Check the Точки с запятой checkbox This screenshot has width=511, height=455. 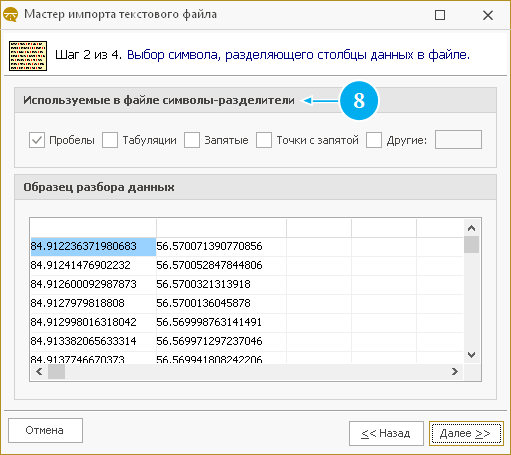264,140
